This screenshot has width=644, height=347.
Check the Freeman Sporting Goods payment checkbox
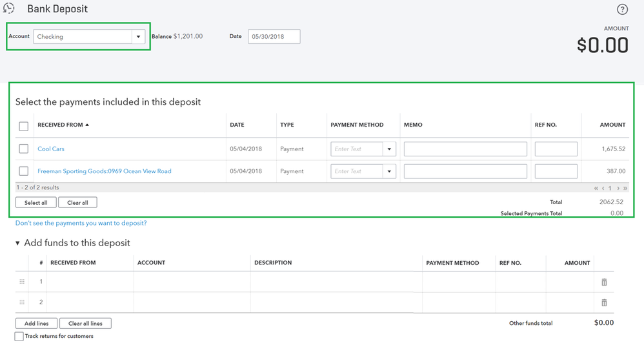click(24, 171)
